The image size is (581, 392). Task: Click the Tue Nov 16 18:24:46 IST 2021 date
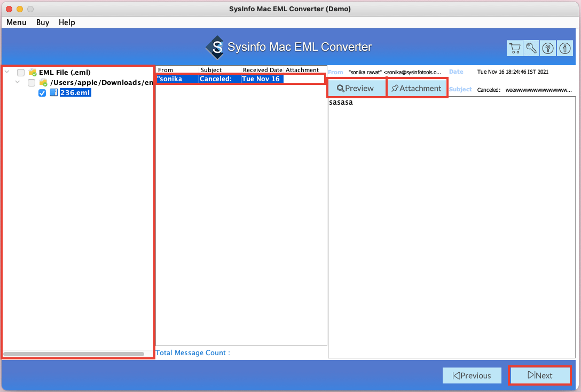pos(513,72)
